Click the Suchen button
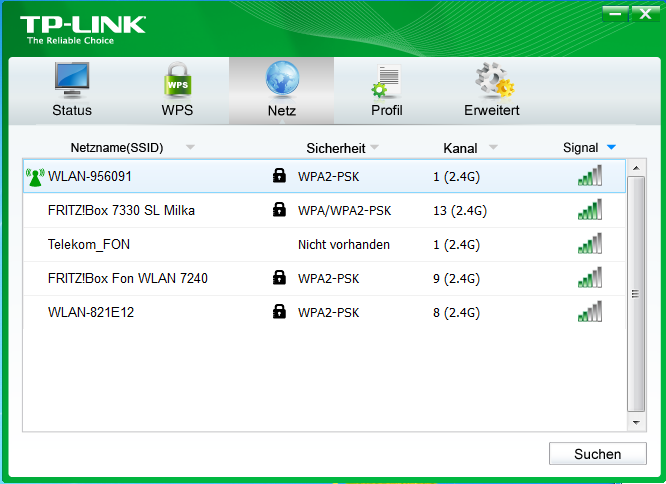The image size is (666, 484). click(598, 453)
